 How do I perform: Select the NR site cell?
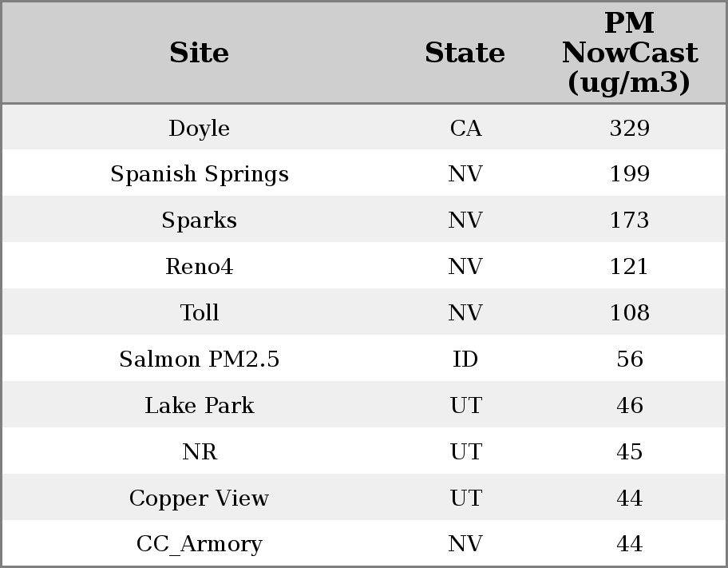pyautogui.click(x=199, y=452)
